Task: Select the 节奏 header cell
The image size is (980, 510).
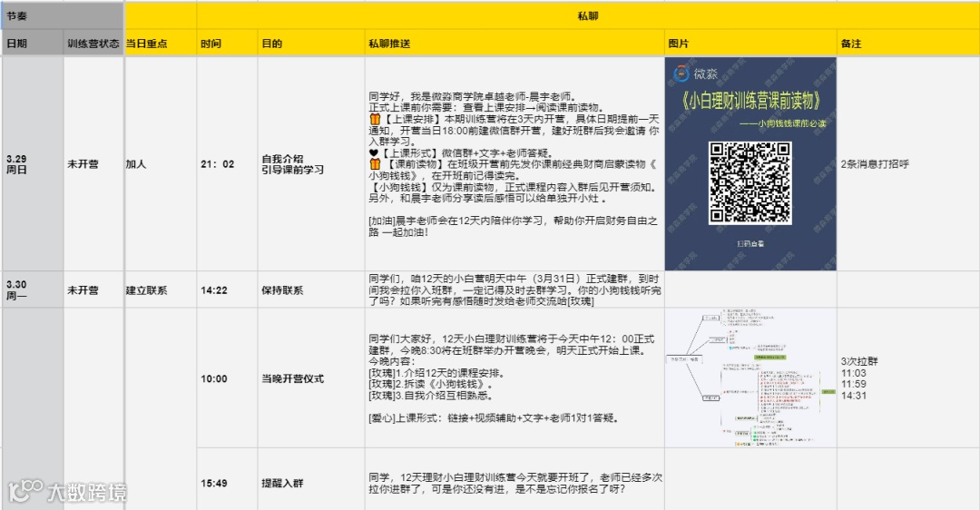Action: click(63, 15)
